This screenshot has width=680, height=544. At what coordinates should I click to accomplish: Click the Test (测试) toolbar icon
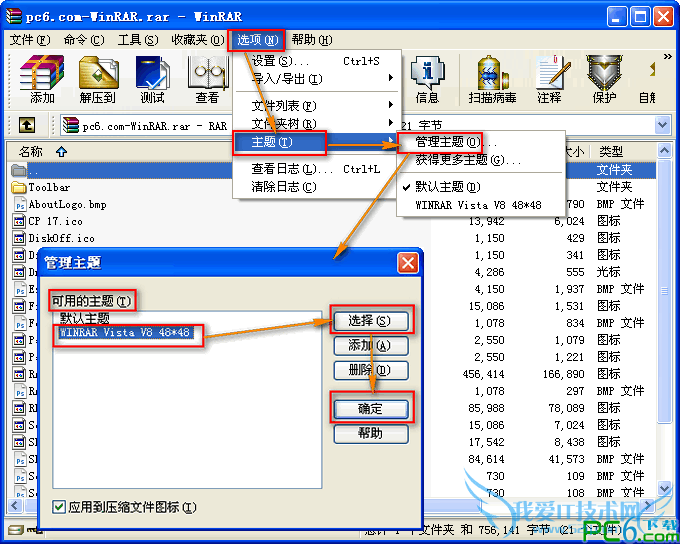152,79
